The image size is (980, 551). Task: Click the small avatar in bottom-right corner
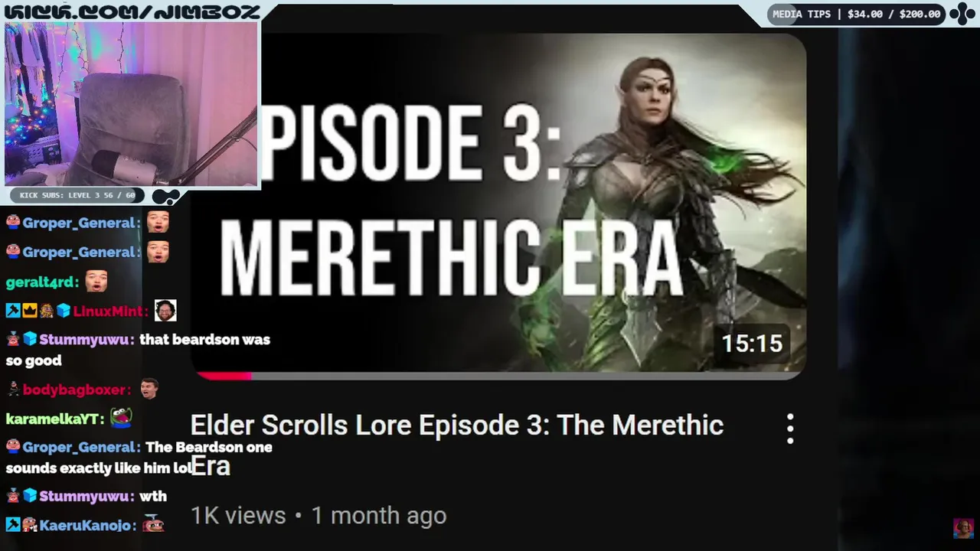click(963, 528)
